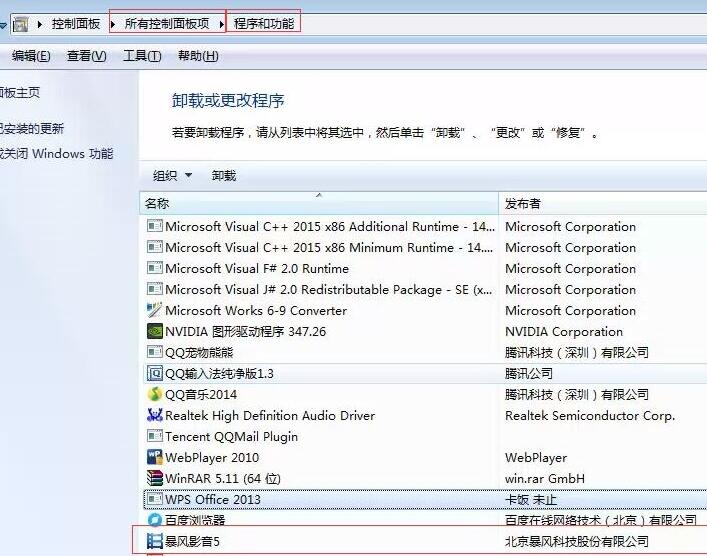Select the row WPS Office 2013

click(x=425, y=499)
